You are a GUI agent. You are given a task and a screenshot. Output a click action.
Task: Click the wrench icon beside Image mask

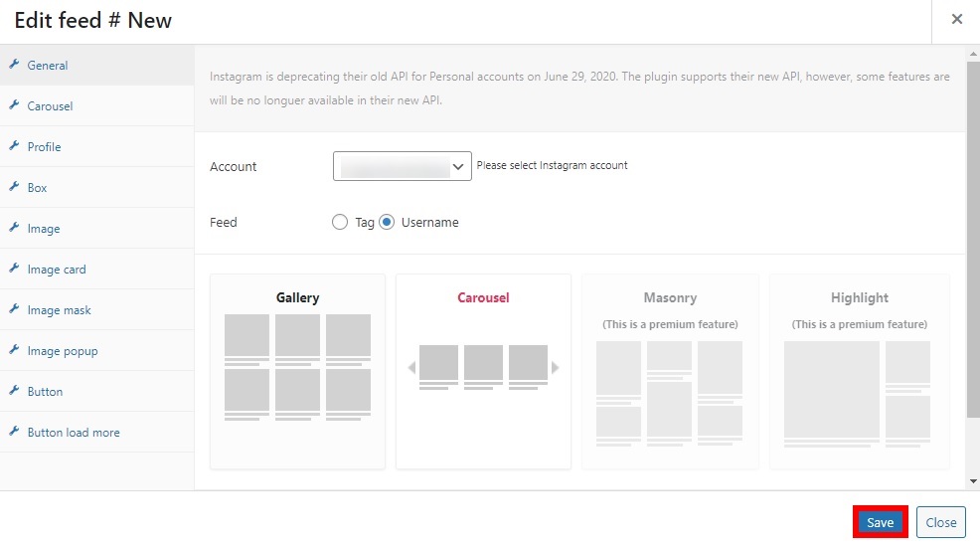[14, 309]
